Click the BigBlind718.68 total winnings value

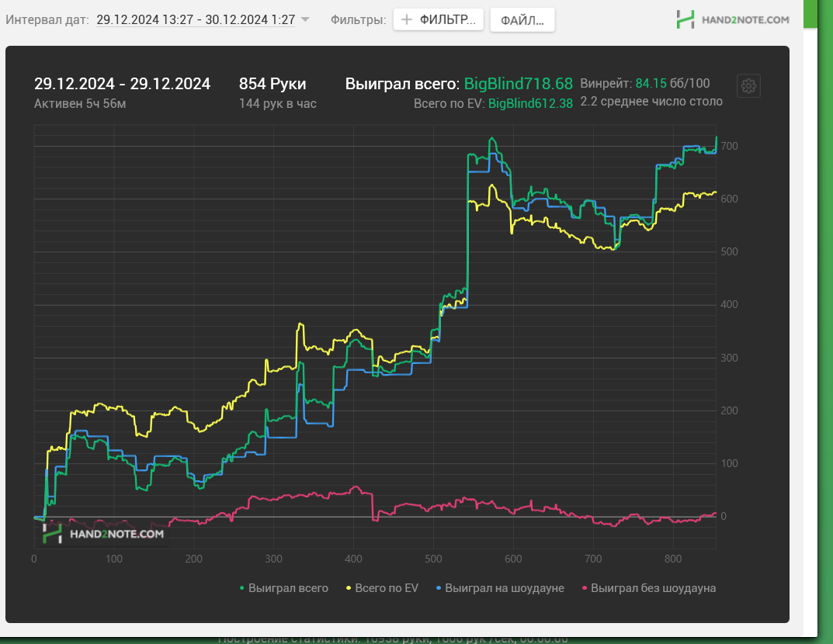coord(519,84)
